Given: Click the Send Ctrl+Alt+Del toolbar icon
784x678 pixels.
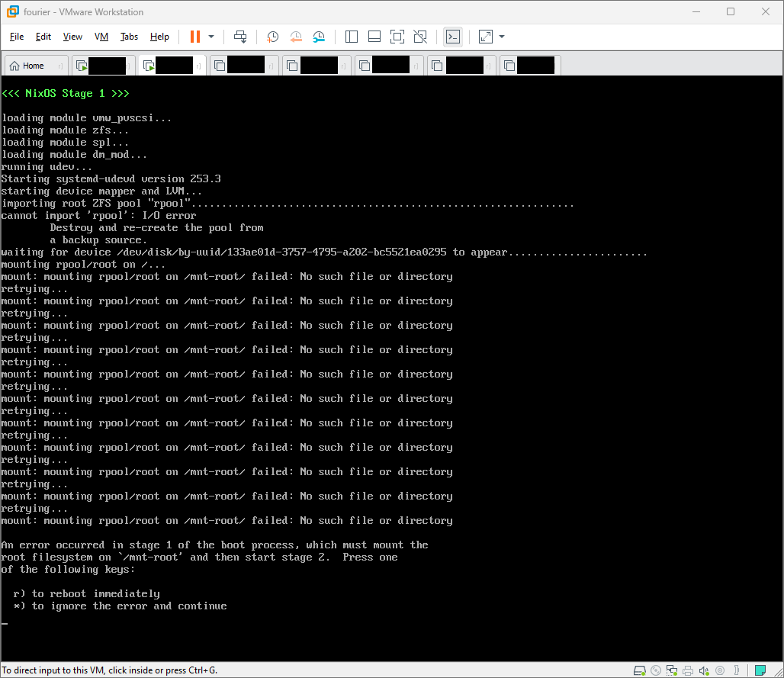Looking at the screenshot, I should tap(240, 37).
